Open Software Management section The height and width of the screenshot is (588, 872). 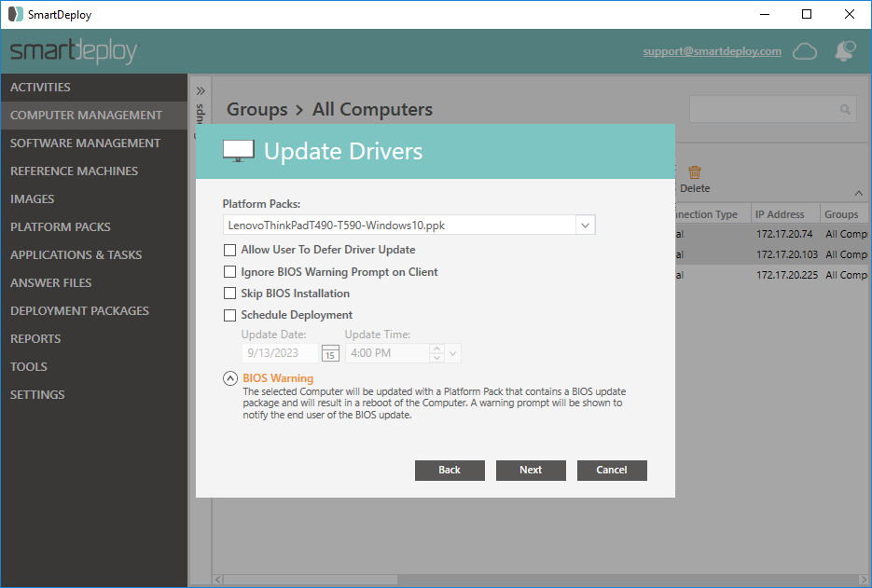click(94, 143)
